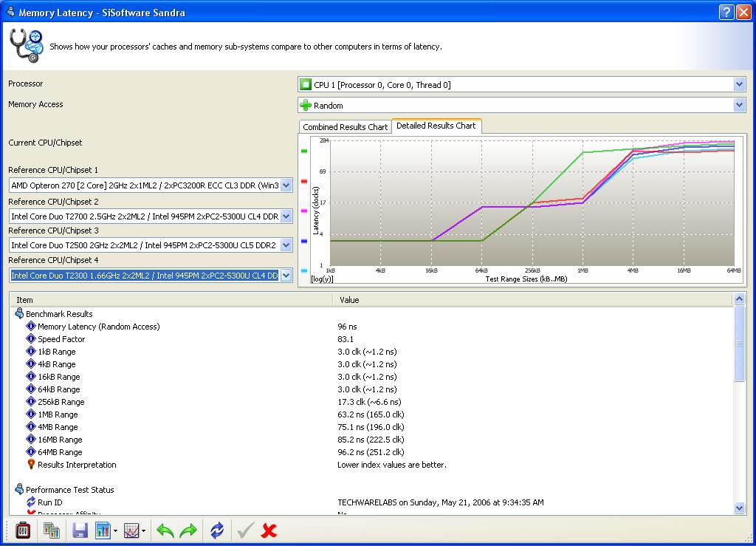Open the Memory Access dropdown list
The height and width of the screenshot is (546, 756).
pos(739,105)
